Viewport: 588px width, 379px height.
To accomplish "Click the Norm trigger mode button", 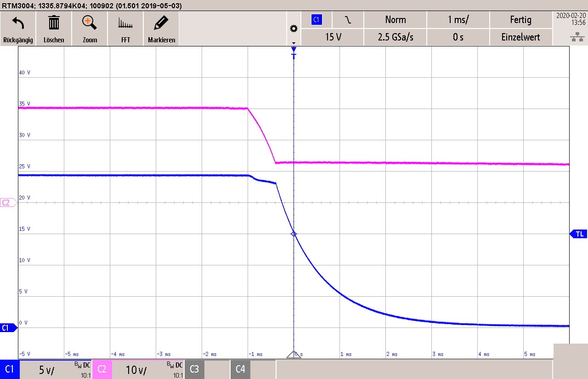I will coord(396,20).
